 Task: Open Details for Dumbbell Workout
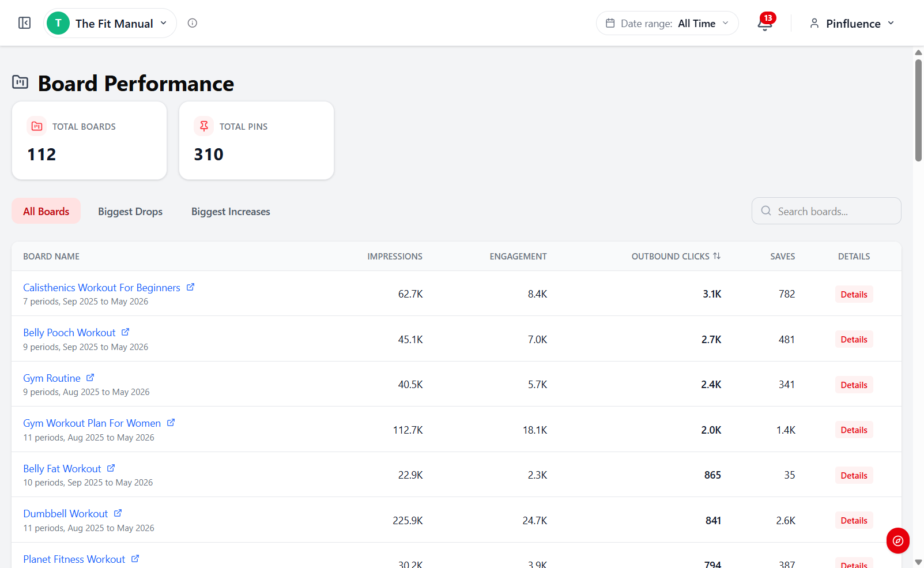pos(854,520)
